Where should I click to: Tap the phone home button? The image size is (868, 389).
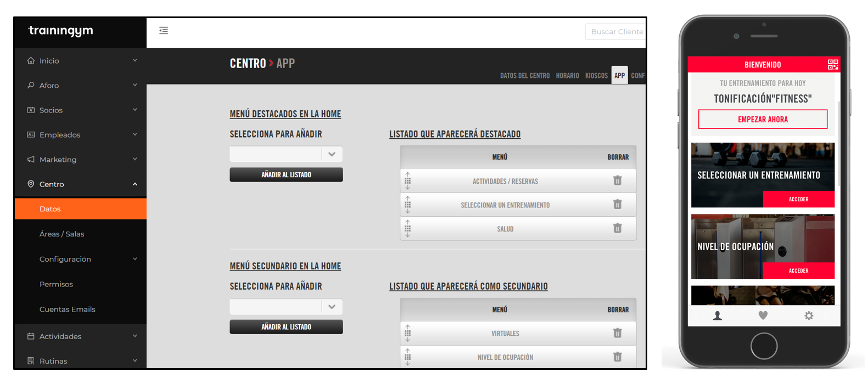(x=764, y=346)
